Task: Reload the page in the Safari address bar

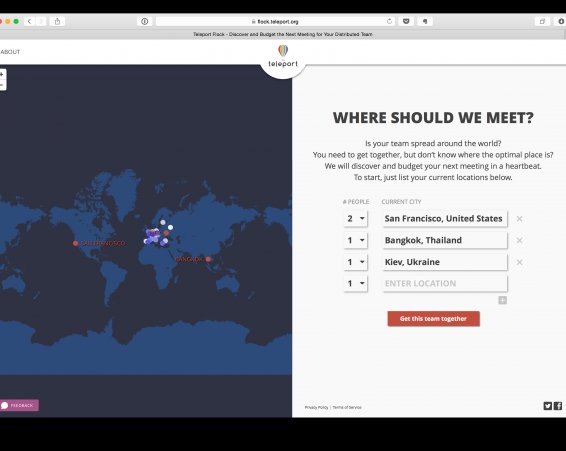Action: [x=389, y=21]
